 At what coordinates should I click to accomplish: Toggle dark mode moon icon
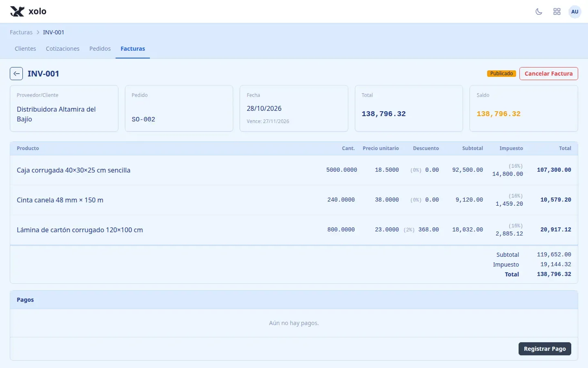coord(539,11)
